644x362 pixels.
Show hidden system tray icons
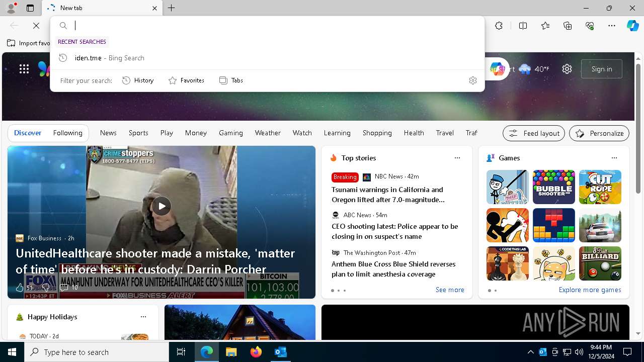(x=530, y=352)
